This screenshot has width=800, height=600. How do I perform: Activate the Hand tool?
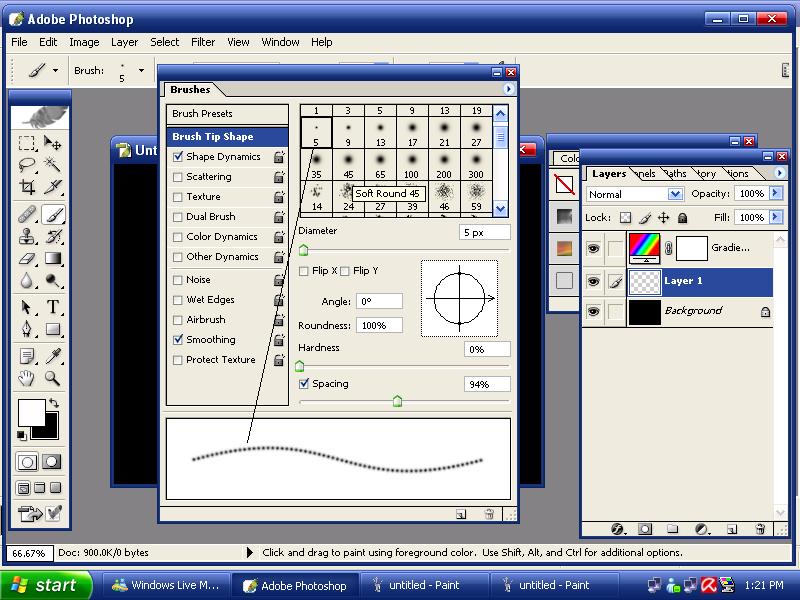click(x=28, y=378)
